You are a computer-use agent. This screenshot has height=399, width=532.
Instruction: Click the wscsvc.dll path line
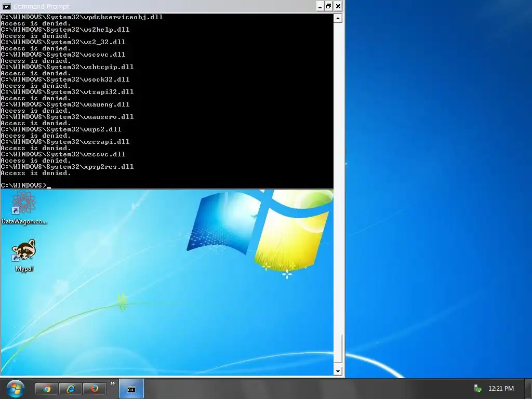point(63,54)
